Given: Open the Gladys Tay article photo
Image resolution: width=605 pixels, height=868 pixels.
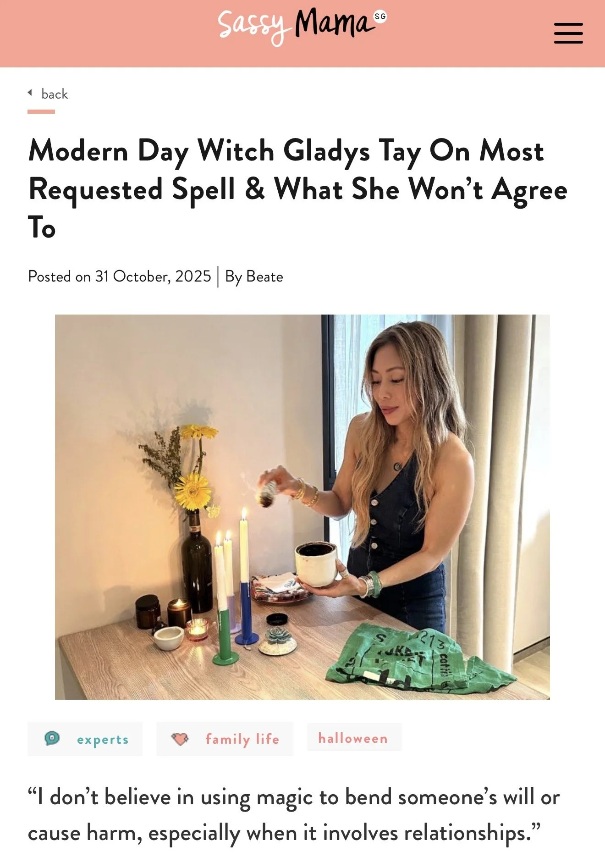Looking at the screenshot, I should 302,507.
